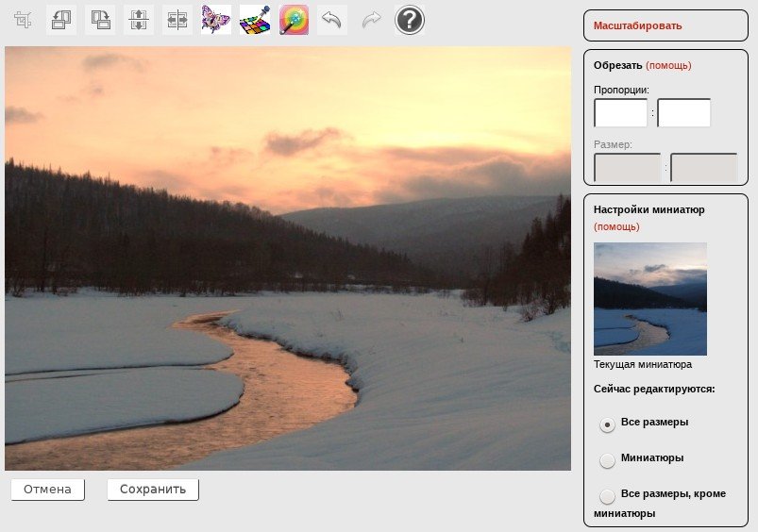Undo the last edit
The image size is (758, 532).
[331, 20]
